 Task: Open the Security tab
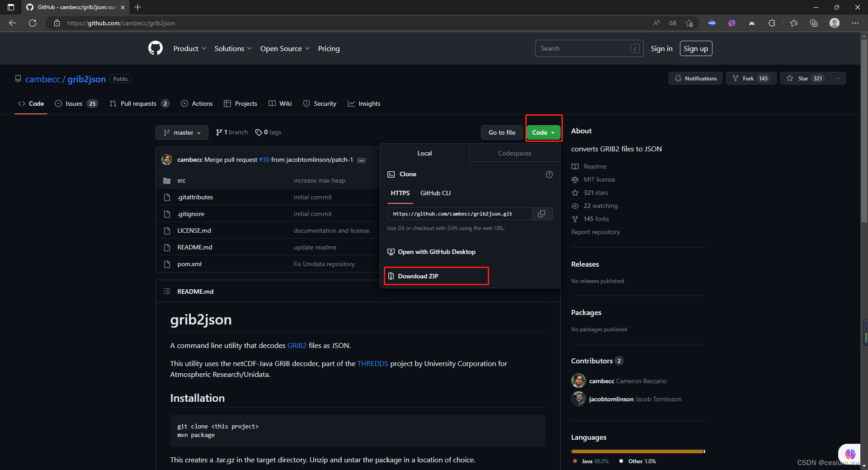320,103
